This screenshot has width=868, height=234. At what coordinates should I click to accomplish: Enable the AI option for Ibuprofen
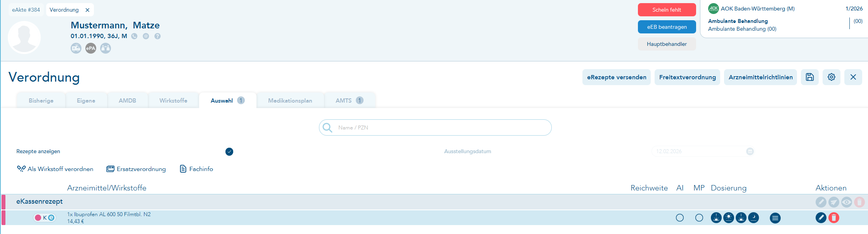(x=680, y=218)
